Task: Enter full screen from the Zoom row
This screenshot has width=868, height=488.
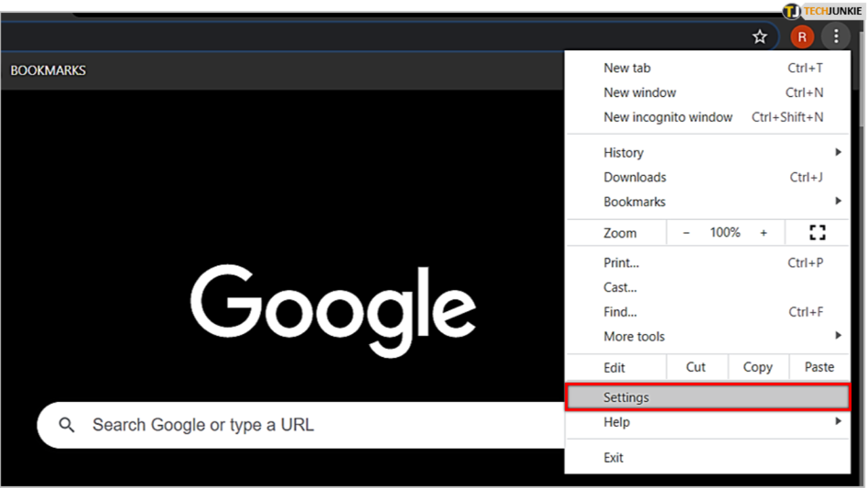Action: coord(817,232)
